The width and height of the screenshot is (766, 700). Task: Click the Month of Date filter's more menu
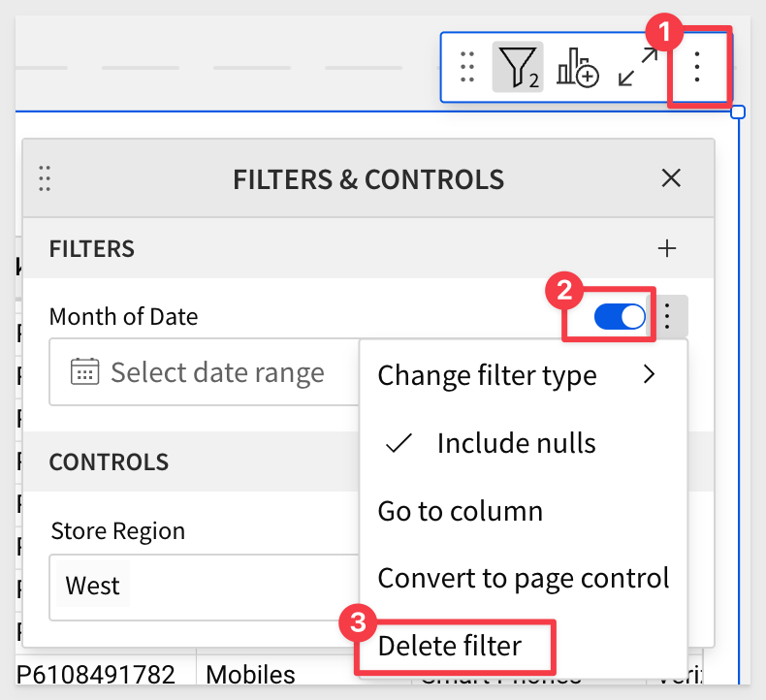(667, 316)
